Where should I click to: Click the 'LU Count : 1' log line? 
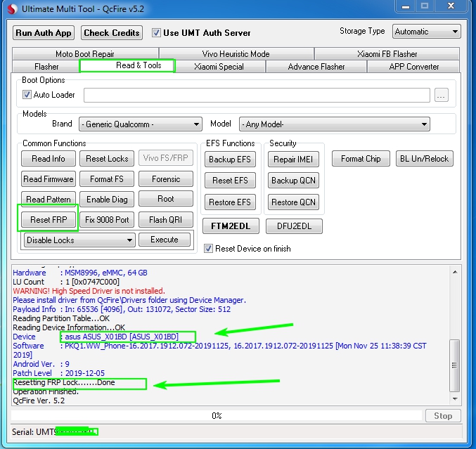66,282
